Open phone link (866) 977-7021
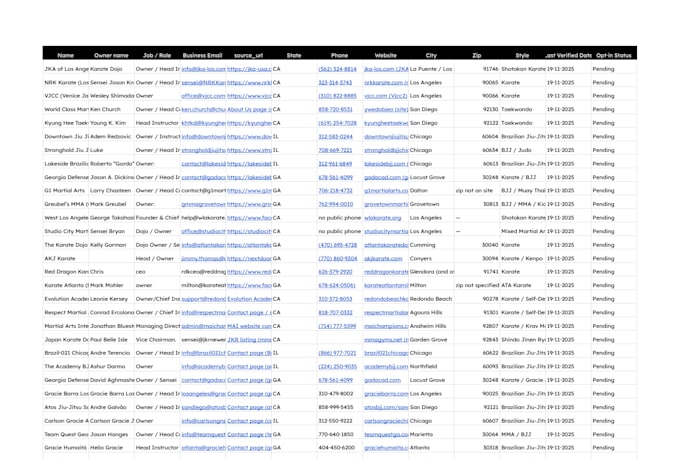 [x=337, y=353]
